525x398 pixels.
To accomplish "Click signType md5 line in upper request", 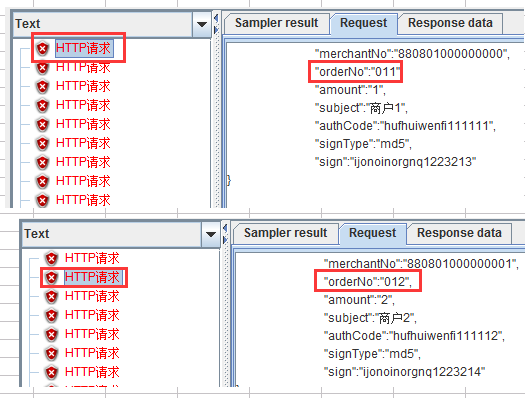I will [363, 144].
